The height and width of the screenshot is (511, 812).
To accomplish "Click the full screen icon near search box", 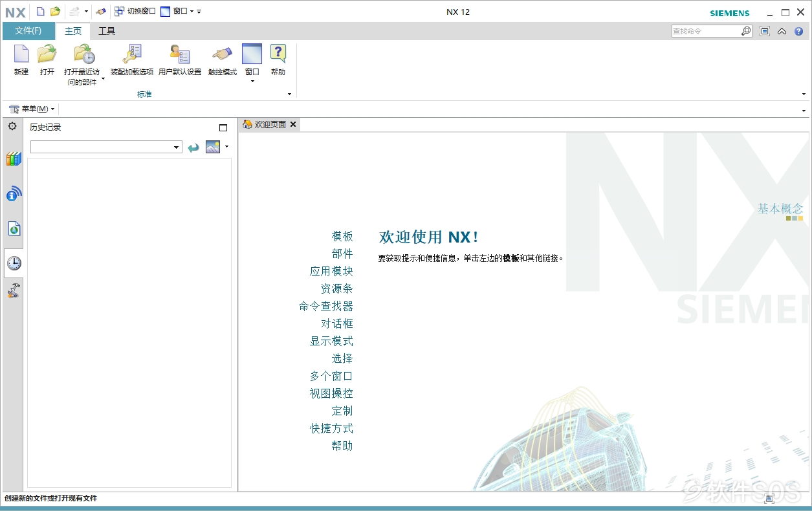I will click(x=765, y=31).
